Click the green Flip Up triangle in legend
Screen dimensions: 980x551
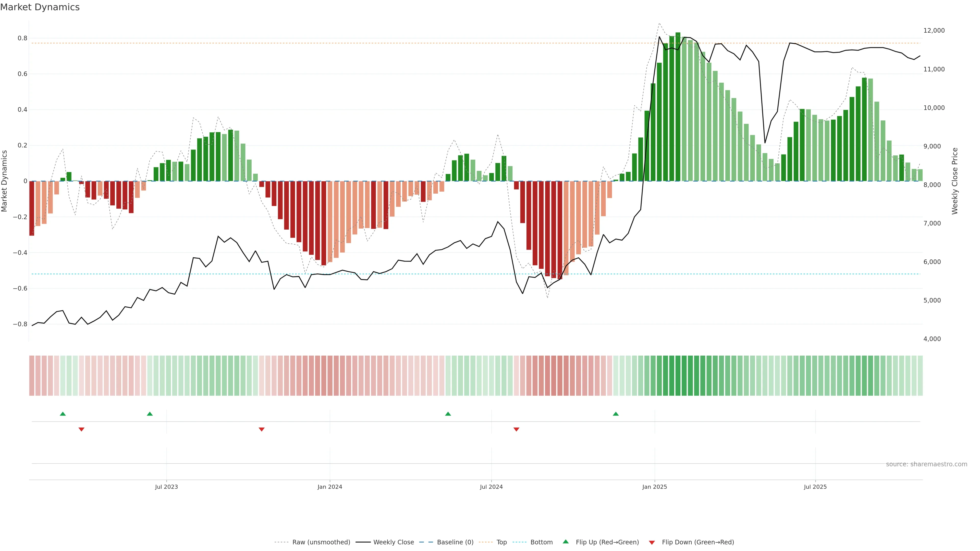566,542
